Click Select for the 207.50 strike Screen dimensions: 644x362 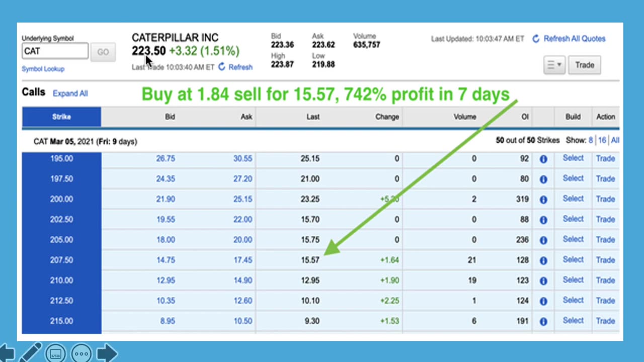[573, 259]
